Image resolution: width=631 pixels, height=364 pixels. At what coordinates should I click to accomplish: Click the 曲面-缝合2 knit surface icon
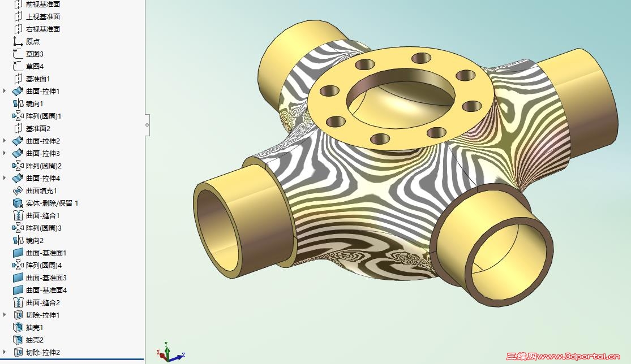(18, 302)
